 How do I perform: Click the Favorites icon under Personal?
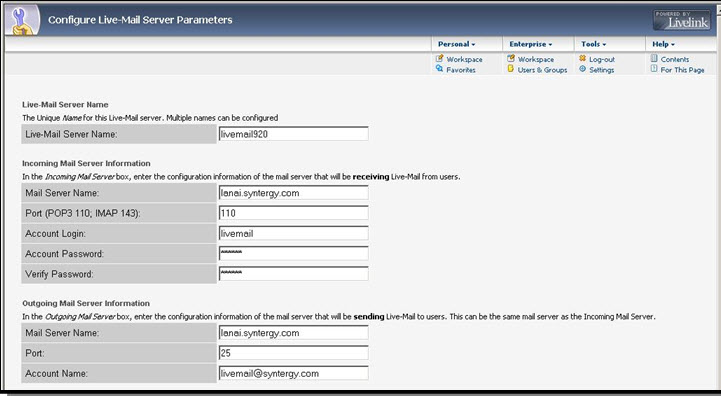click(x=440, y=69)
